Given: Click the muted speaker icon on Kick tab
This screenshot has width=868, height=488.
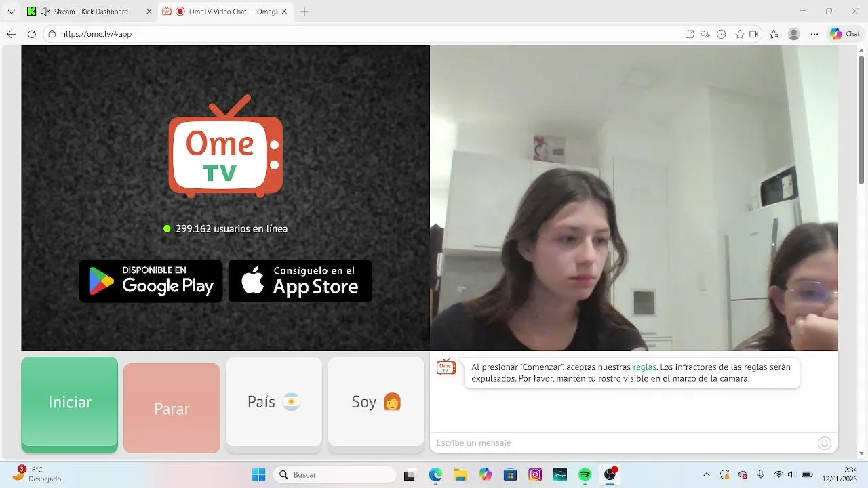Looking at the screenshot, I should tap(45, 12).
